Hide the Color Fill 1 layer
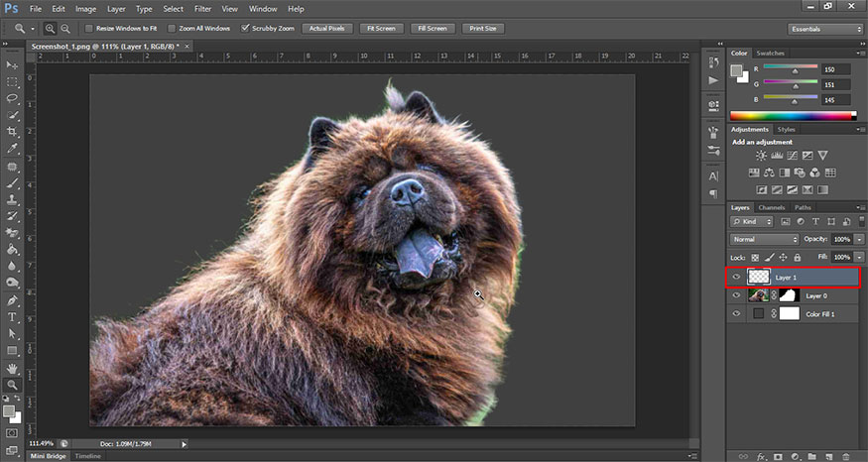Viewport: 868px width, 462px height. pyautogui.click(x=736, y=313)
